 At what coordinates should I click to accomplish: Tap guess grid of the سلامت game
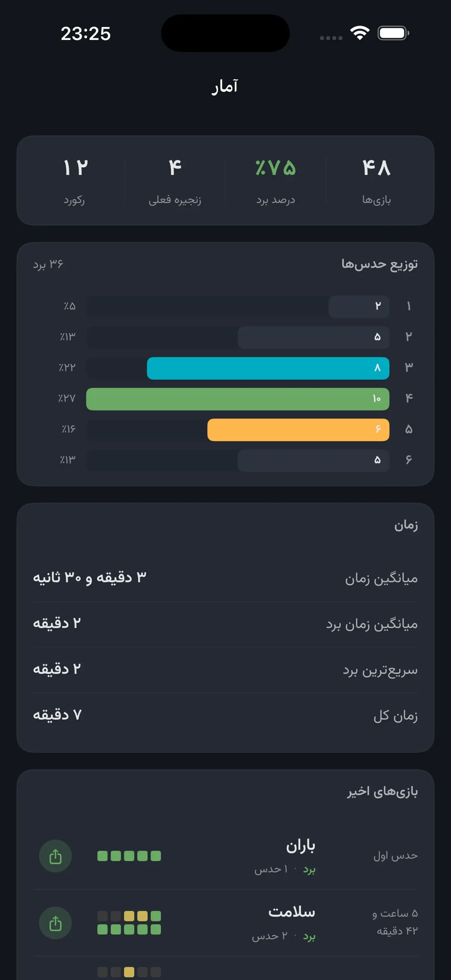click(x=129, y=922)
